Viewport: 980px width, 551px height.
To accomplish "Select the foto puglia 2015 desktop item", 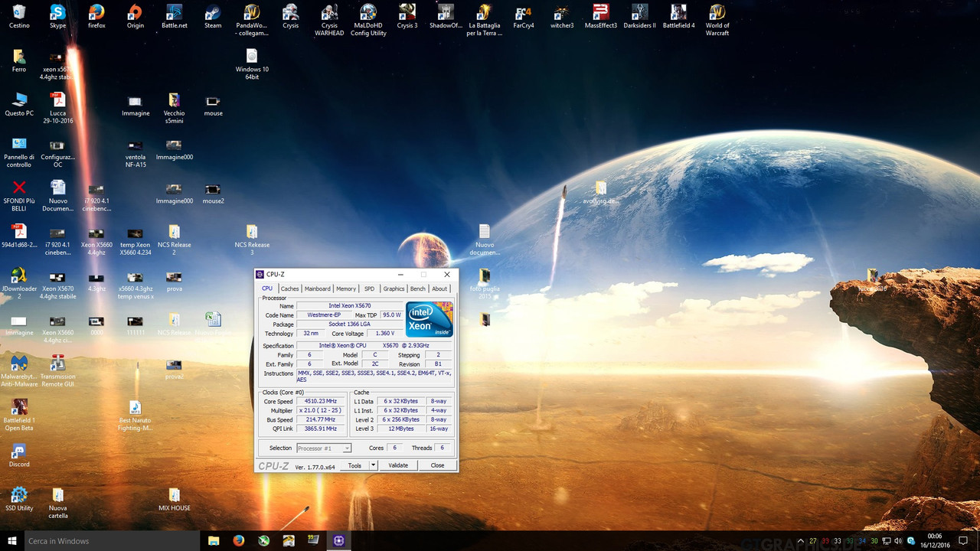I will point(484,283).
